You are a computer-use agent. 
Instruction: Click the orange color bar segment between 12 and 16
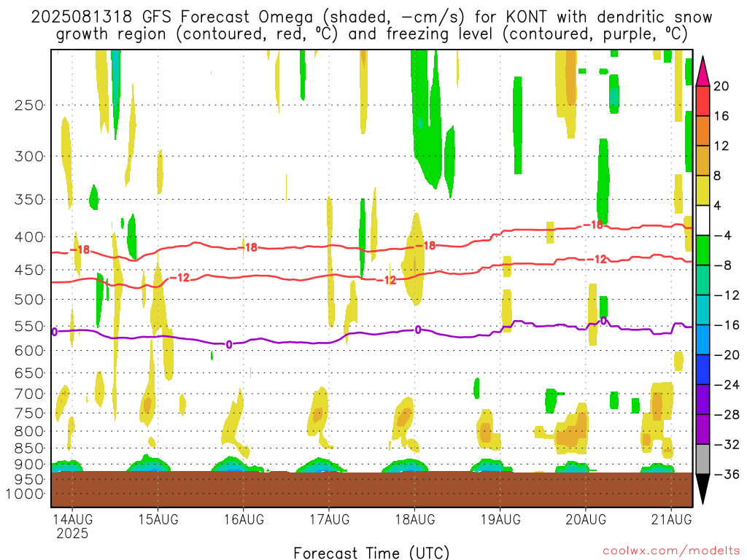(x=703, y=131)
